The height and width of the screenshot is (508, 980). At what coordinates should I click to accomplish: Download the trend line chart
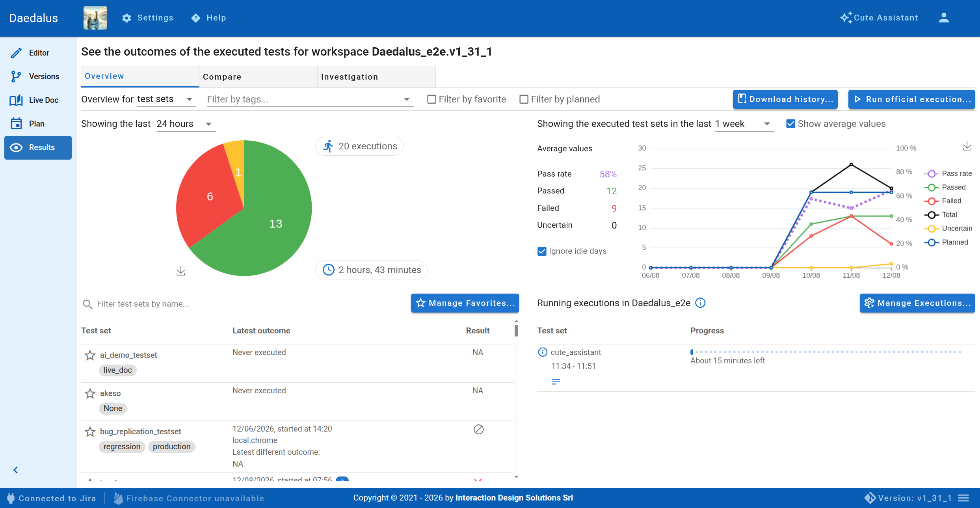tap(967, 146)
